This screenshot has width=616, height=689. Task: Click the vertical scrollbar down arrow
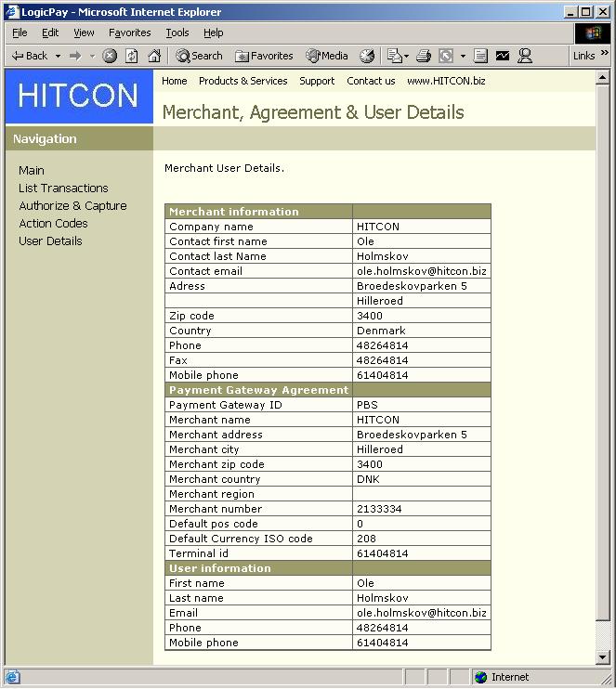click(603, 657)
